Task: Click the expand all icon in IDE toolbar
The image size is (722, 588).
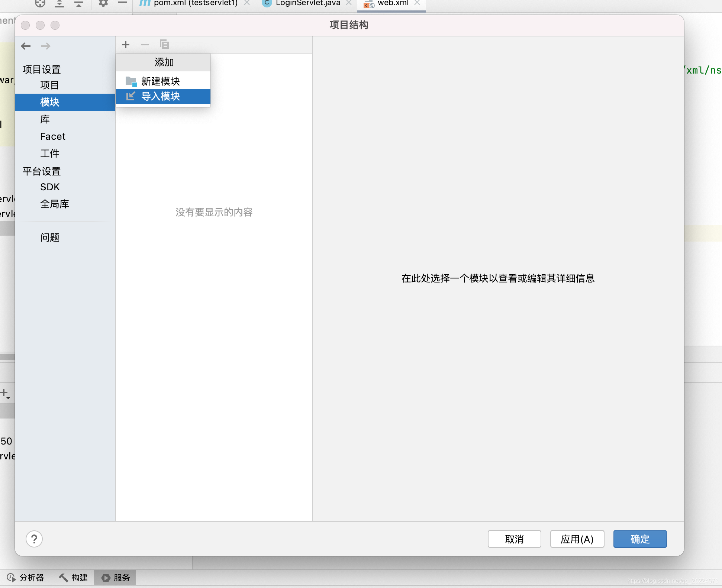Action: tap(59, 3)
